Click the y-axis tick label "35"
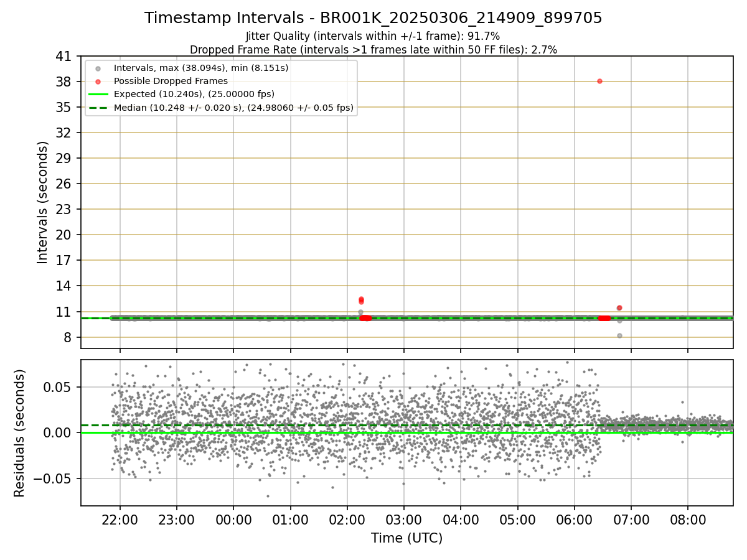747x560 pixels. [64, 107]
